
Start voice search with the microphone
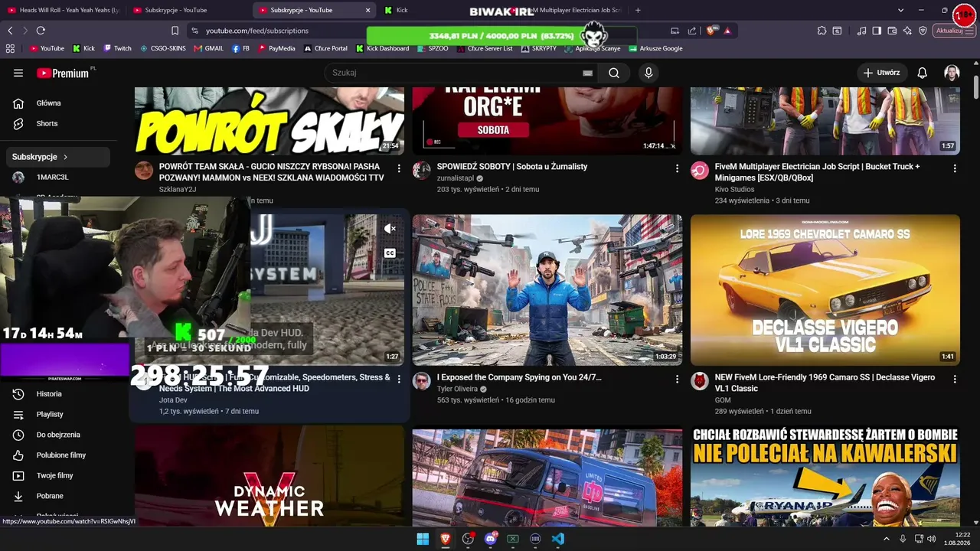tap(648, 73)
